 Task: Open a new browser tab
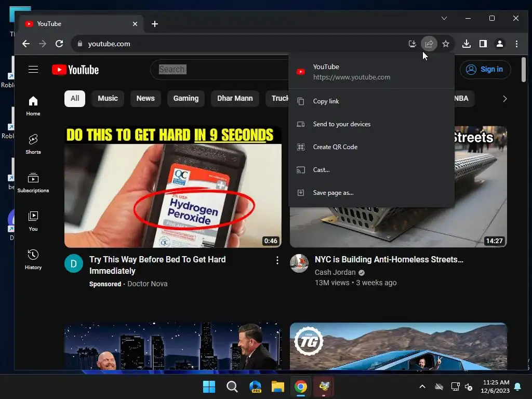click(155, 24)
